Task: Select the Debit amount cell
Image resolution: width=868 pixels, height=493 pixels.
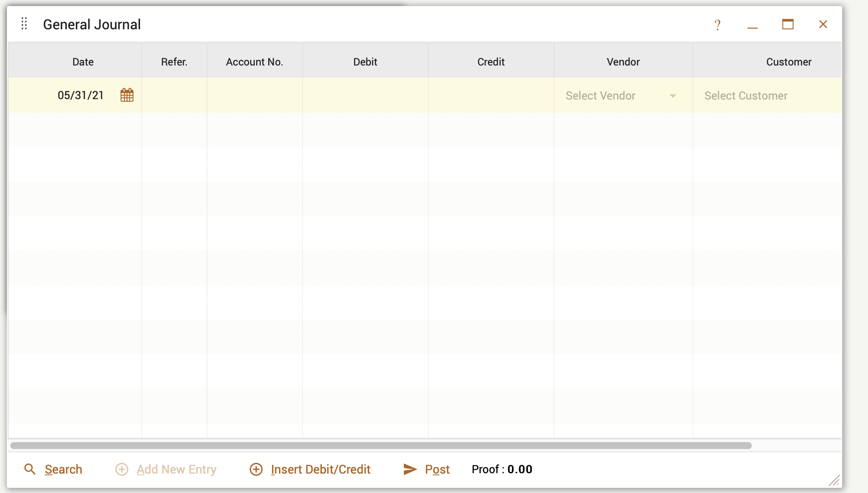Action: pos(365,95)
